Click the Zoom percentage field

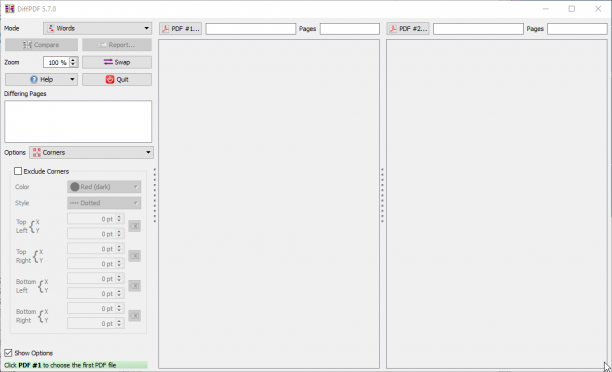pos(57,62)
